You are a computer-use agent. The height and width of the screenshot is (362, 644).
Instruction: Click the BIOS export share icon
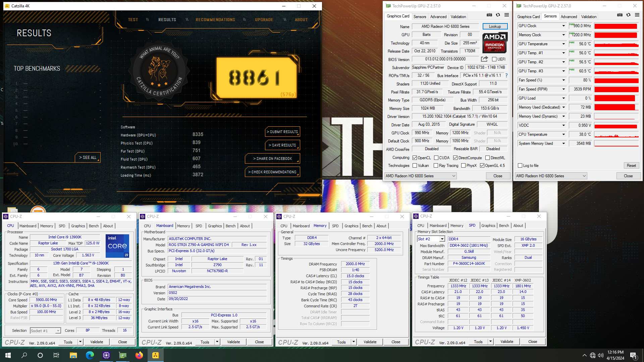pos(484,59)
